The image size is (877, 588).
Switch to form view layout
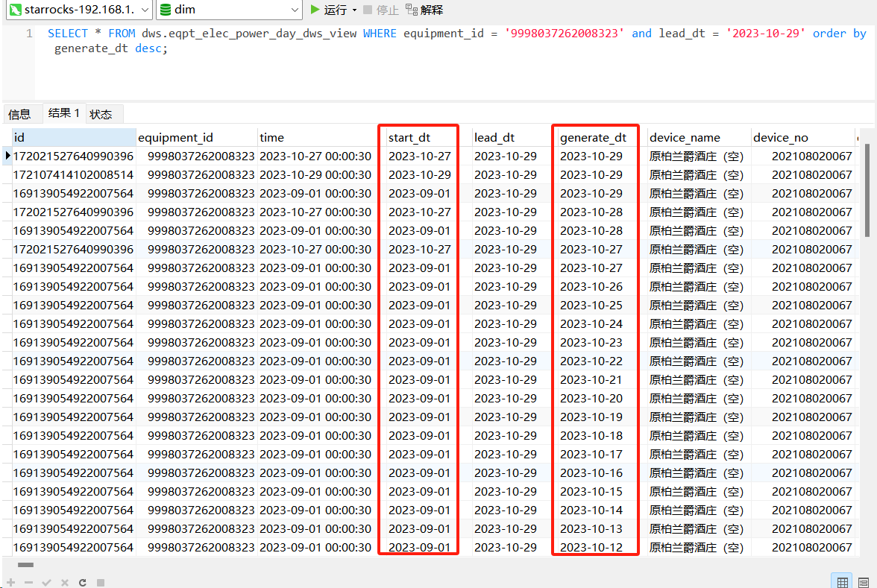[864, 582]
